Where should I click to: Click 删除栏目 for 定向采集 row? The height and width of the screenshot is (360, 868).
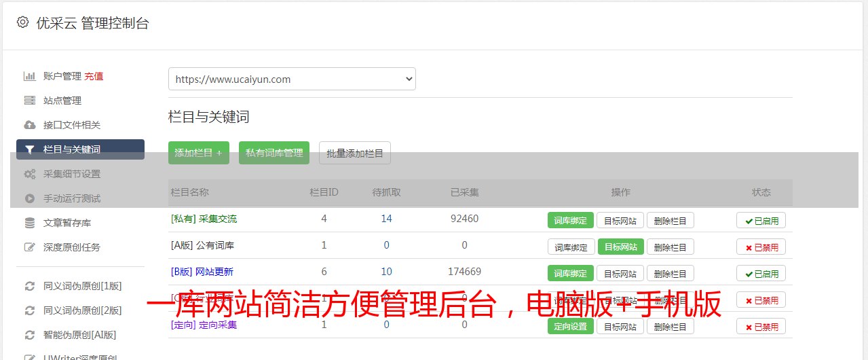coord(671,326)
